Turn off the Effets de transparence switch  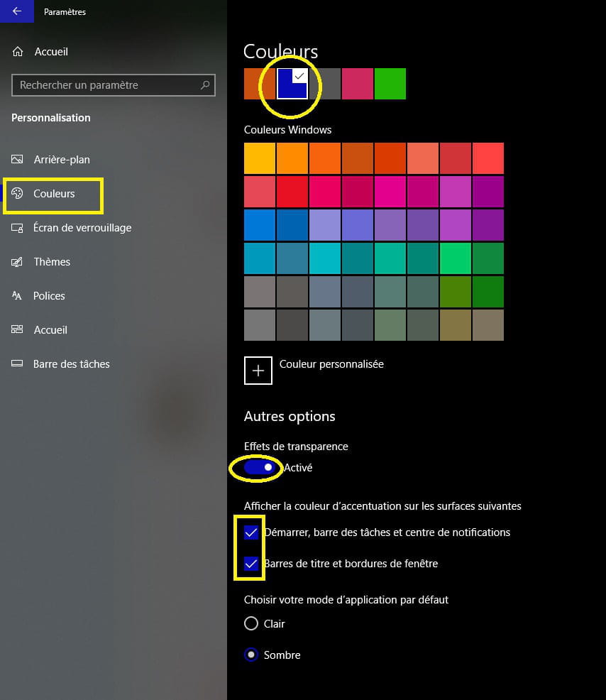click(259, 467)
